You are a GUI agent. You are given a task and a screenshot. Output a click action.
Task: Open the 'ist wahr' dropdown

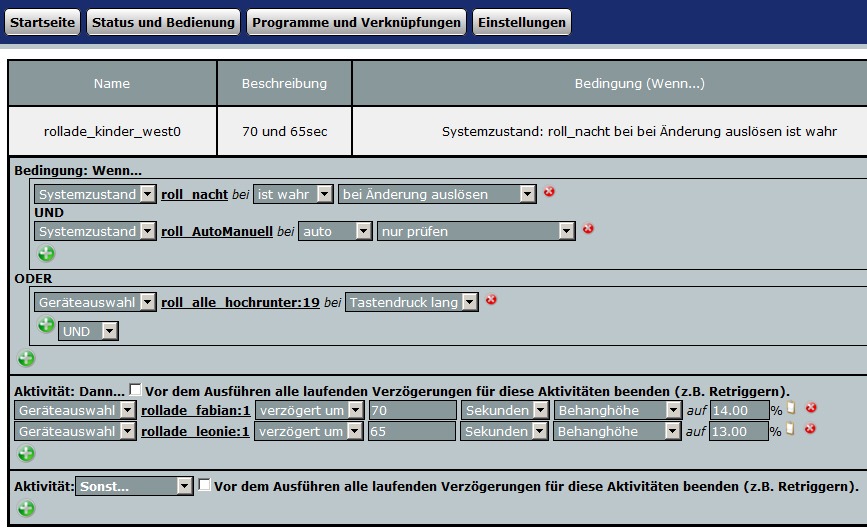click(293, 194)
